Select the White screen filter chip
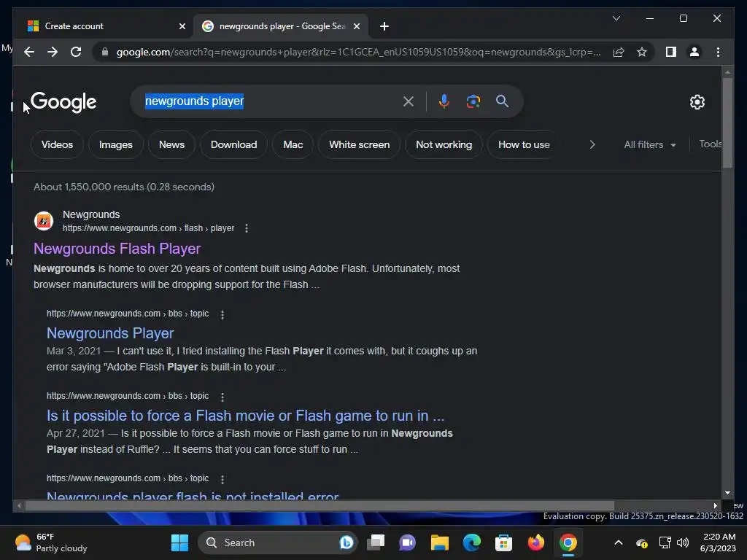This screenshot has width=747, height=560. 359,145
